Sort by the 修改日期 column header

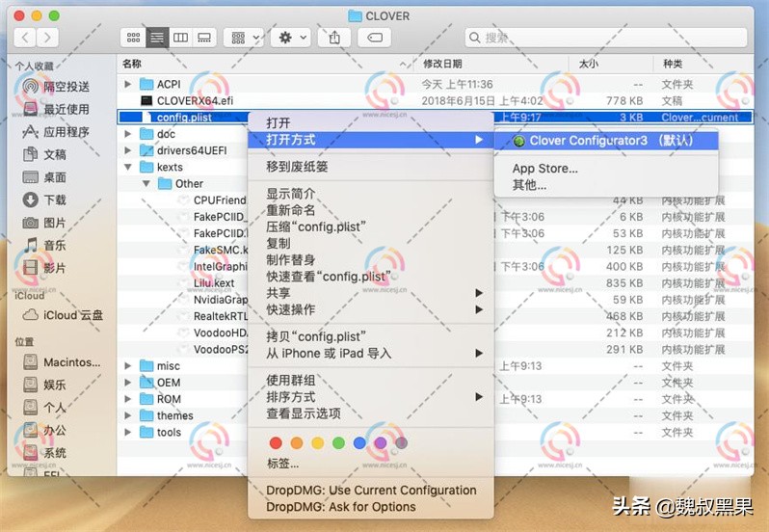pyautogui.click(x=491, y=64)
